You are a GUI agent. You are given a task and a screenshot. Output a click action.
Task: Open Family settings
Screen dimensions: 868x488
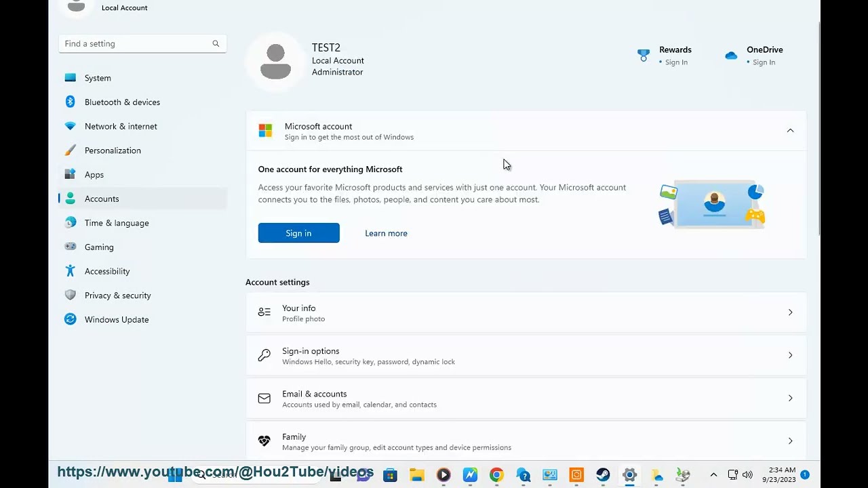click(x=526, y=441)
